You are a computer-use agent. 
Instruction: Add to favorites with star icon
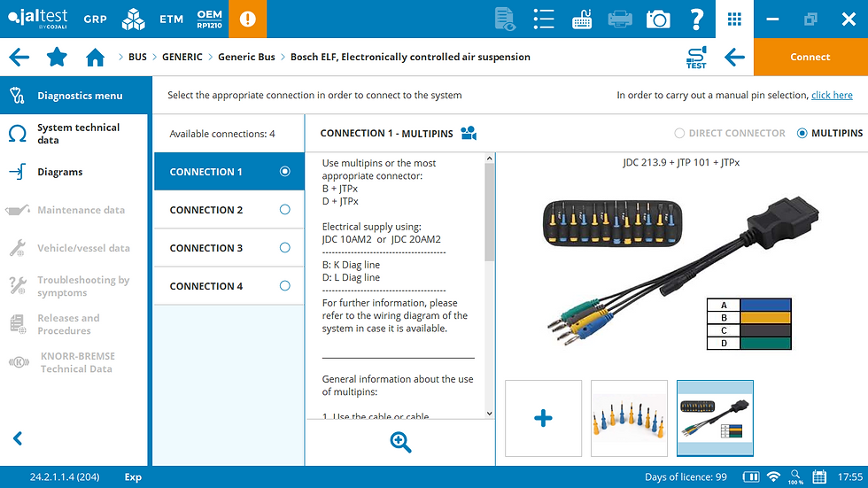[57, 57]
